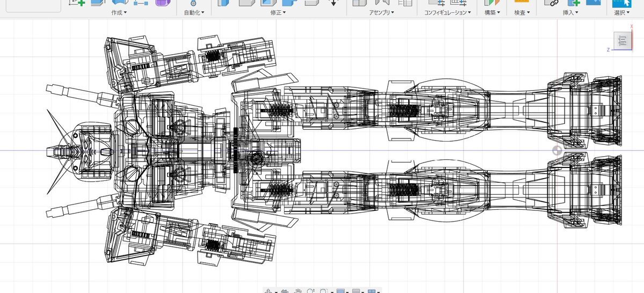Image resolution: width=644 pixels, height=293 pixels.
Task: Click the first コンフィギュレーション settings icon
Action: click(436, 2)
